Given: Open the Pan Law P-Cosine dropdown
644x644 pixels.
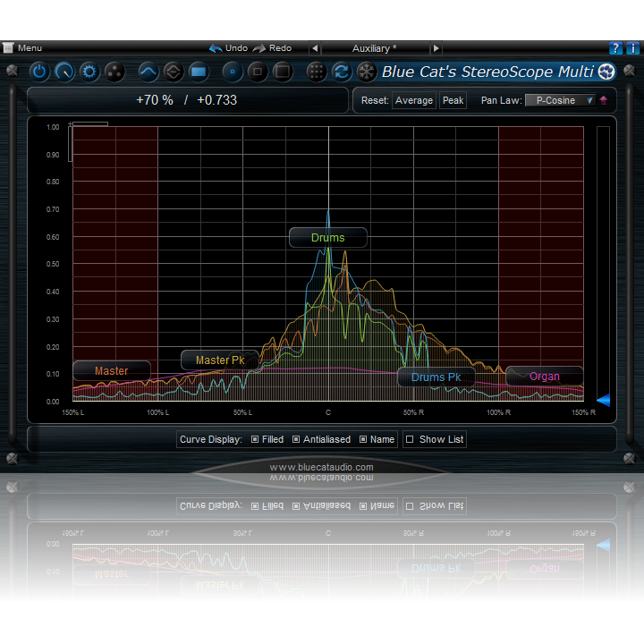Looking at the screenshot, I should click(x=560, y=100).
